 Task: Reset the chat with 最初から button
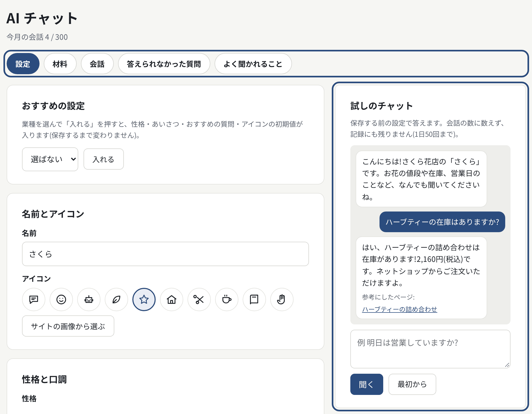pyautogui.click(x=412, y=384)
